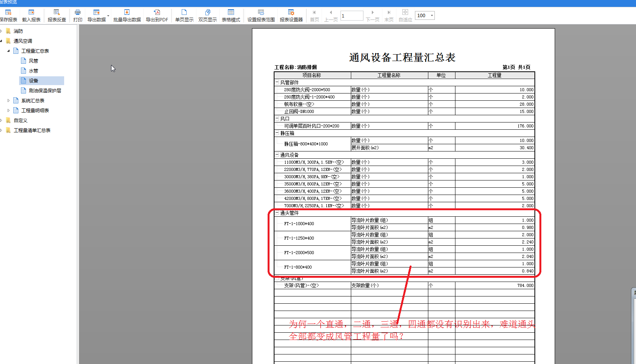Collapse the 工程量汇总表 tree node

[x=8, y=51]
